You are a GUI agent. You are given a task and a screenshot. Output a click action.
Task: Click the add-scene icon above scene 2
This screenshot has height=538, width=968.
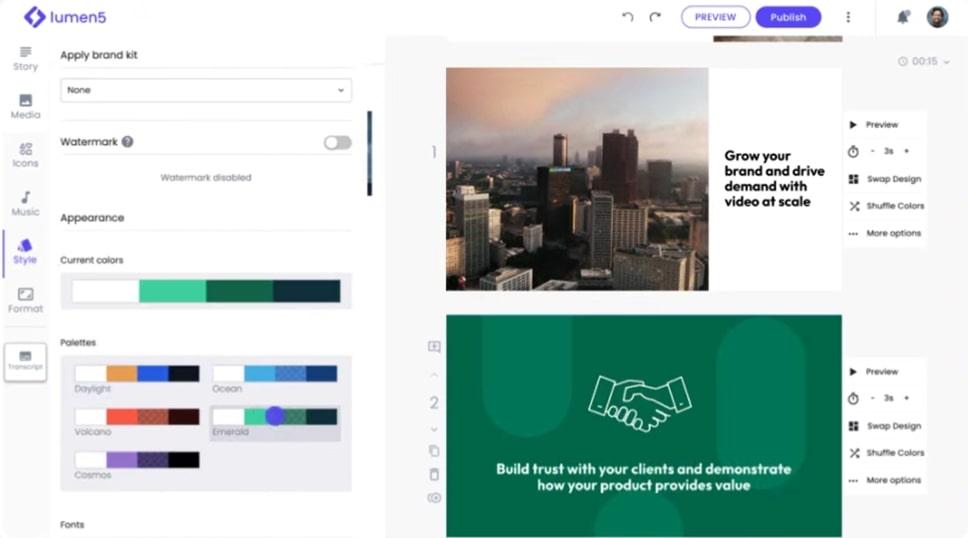click(x=434, y=347)
